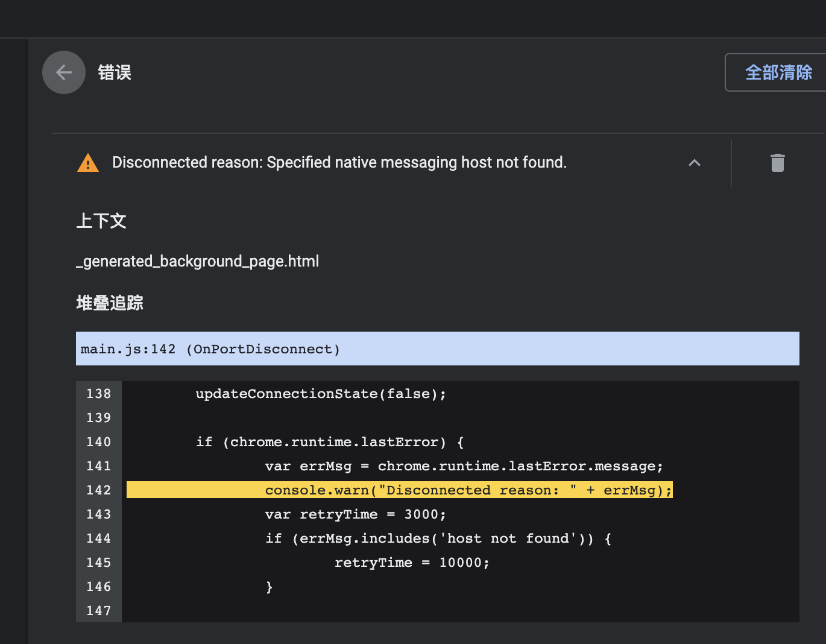Go back using the arrow button
The width and height of the screenshot is (826, 644).
(x=64, y=72)
